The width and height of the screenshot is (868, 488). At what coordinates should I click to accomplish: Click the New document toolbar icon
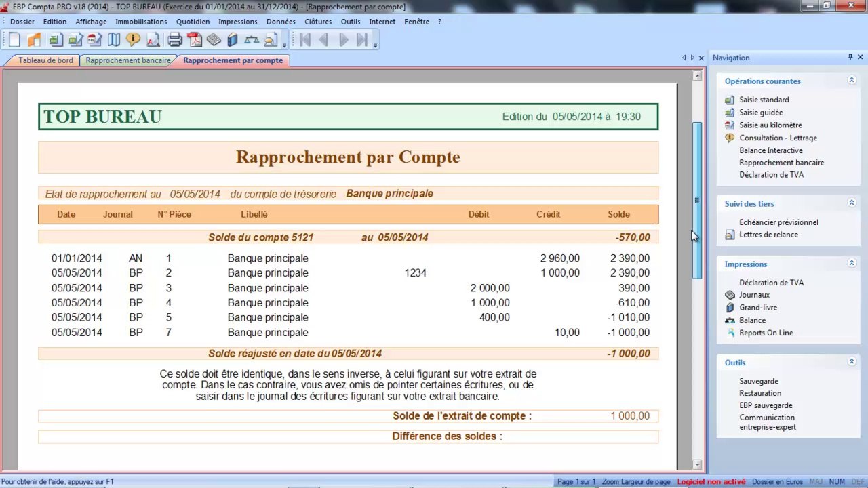(14, 40)
